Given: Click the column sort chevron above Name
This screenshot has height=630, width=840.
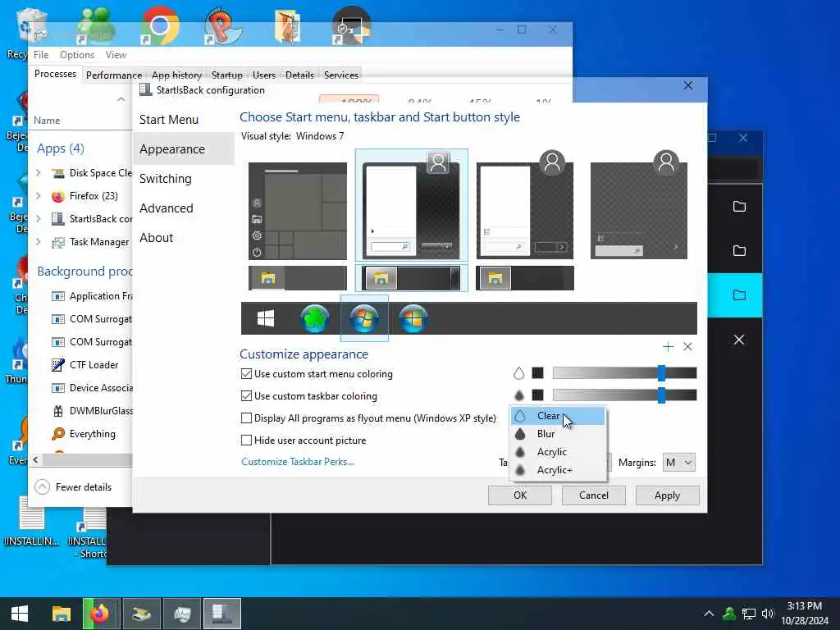Looking at the screenshot, I should point(121,99).
